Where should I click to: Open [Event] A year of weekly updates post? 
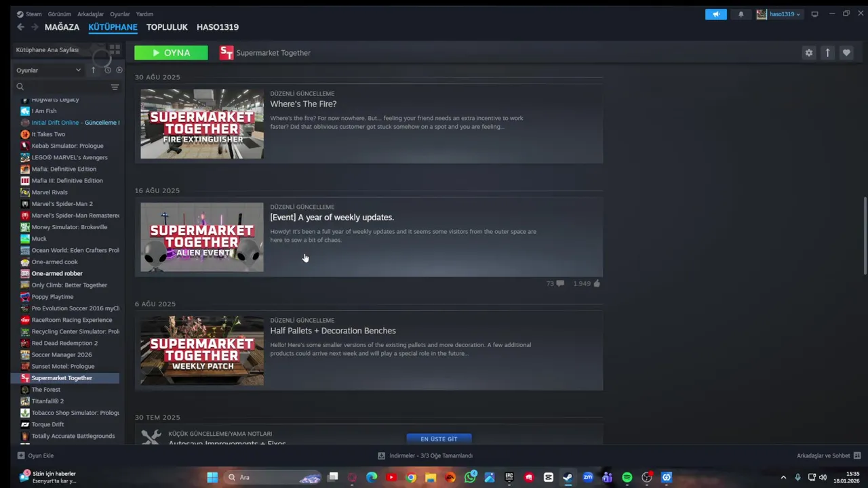coord(332,218)
